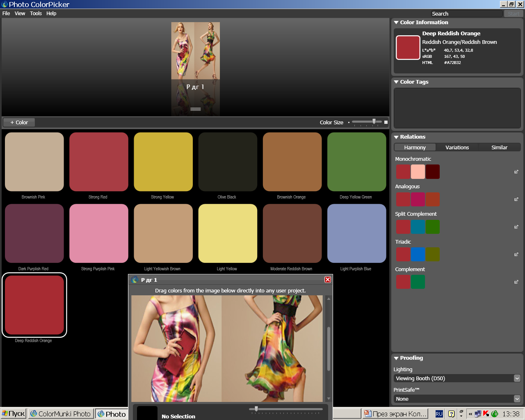
Task: Open the Lighting Viewing Booth dropdown
Action: click(x=457, y=378)
